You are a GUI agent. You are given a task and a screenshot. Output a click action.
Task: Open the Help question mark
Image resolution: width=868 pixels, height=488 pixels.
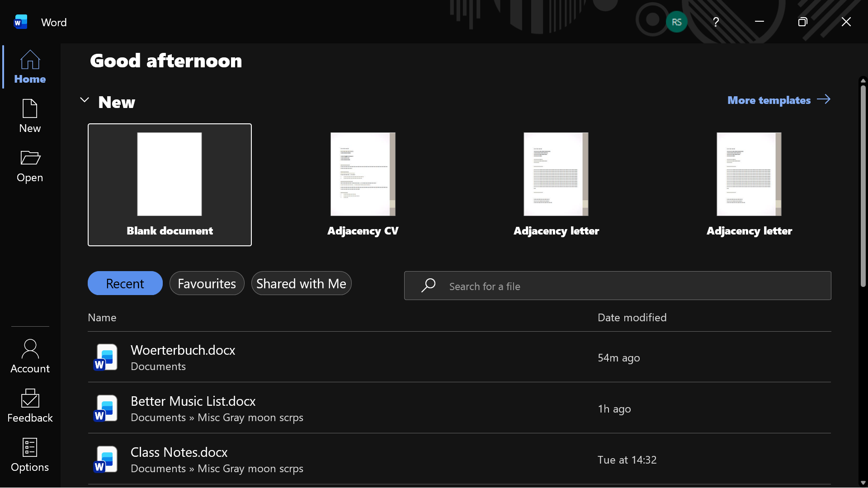(716, 22)
